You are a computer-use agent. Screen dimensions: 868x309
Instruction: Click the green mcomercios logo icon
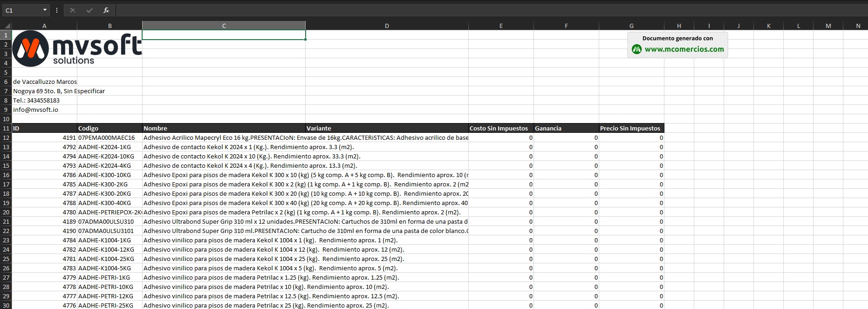tap(636, 49)
